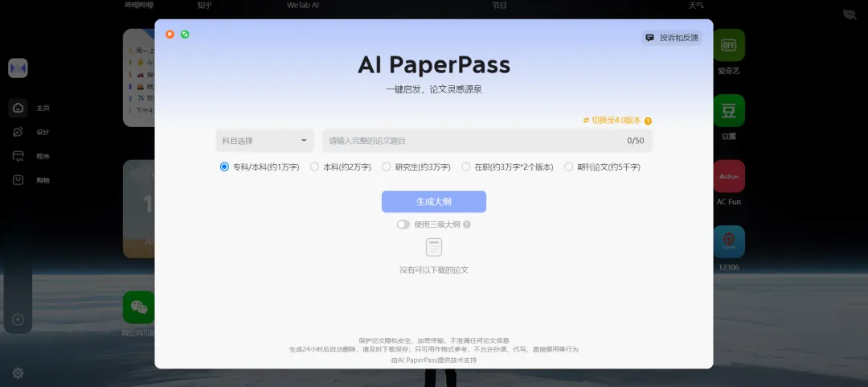Screen dimensions: 868x387
Task: Click the empty document icon above 没有可以下载的论文
Action: (x=434, y=247)
